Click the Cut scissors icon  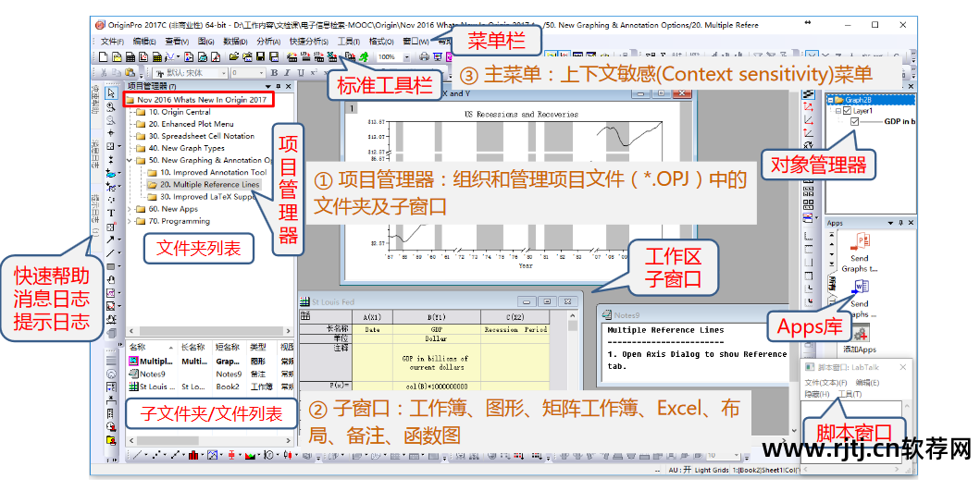(x=104, y=72)
